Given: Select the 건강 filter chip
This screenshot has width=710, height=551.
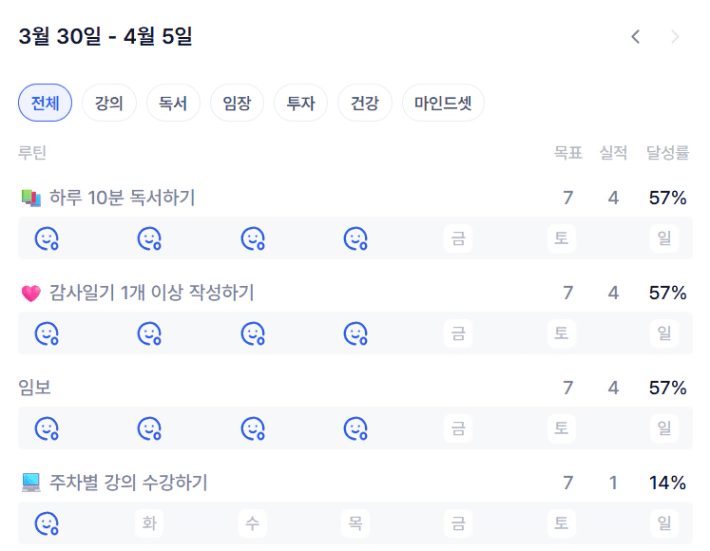Looking at the screenshot, I should coord(365,103).
